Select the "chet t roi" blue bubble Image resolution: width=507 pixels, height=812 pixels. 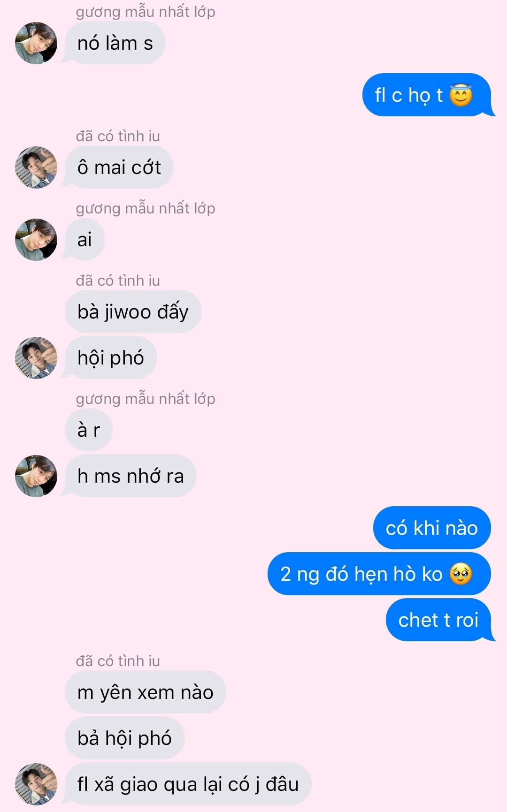[438, 620]
